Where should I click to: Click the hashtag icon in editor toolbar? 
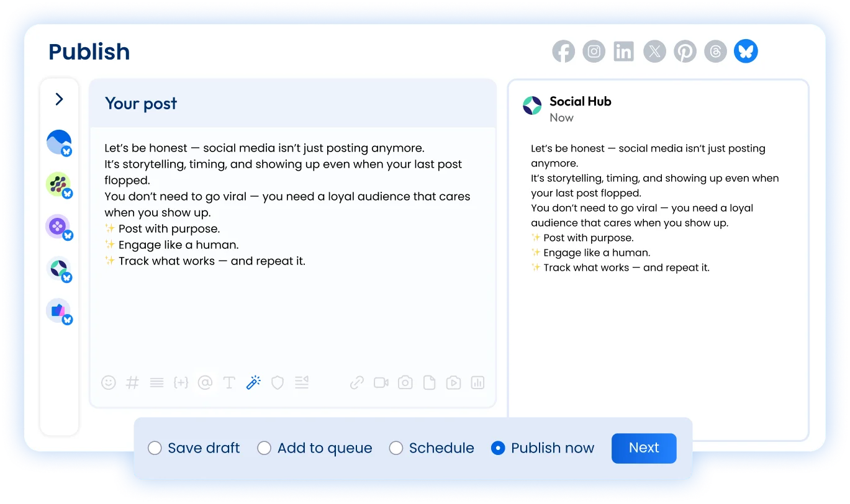tap(132, 382)
